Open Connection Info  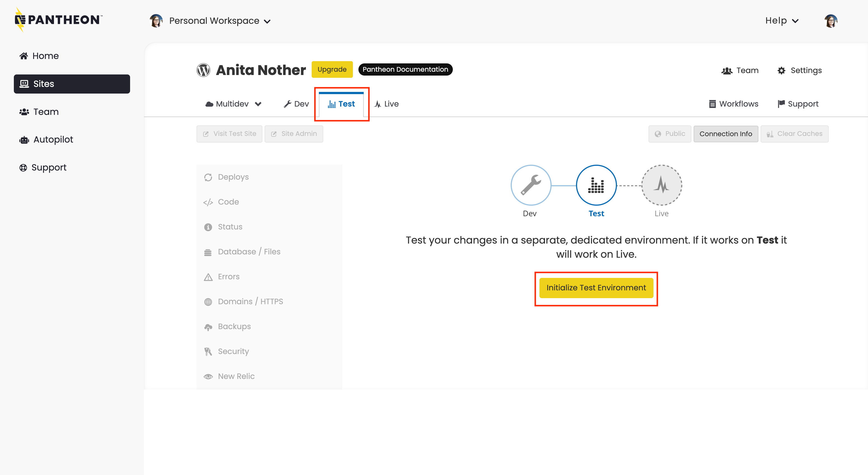click(x=725, y=134)
